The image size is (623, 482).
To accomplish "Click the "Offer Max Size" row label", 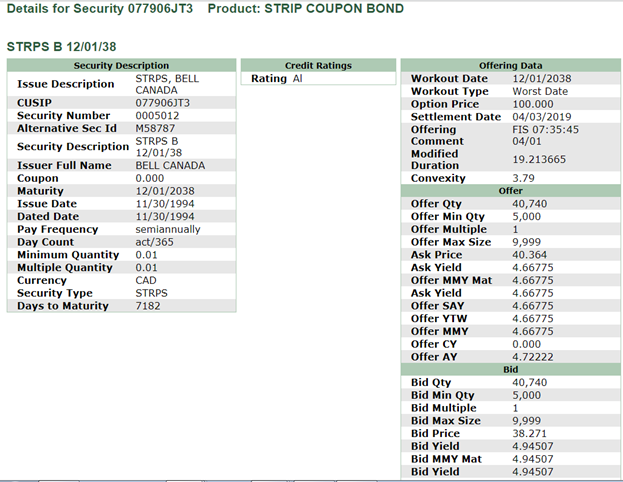I will (x=451, y=242).
